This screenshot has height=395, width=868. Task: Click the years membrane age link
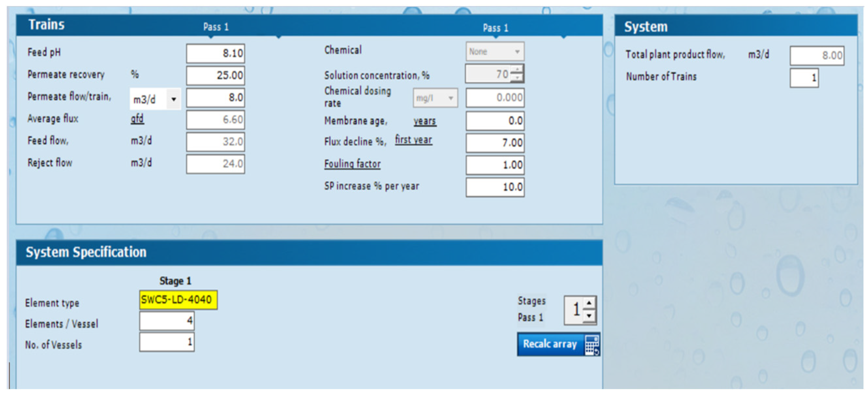pos(425,121)
